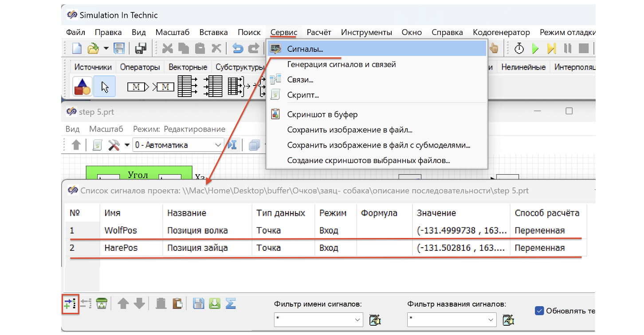This screenshot has height=335, width=644.
Task: Click the colored shapes icon in palette
Action: (x=82, y=86)
